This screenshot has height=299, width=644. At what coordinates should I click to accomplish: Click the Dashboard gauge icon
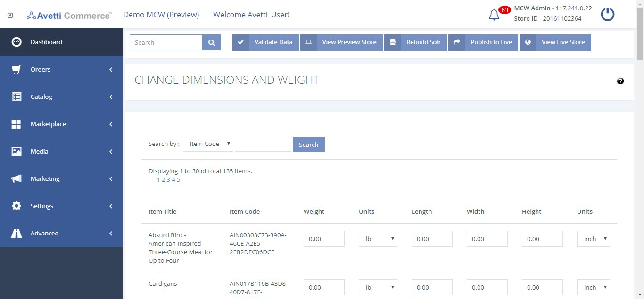[17, 41]
